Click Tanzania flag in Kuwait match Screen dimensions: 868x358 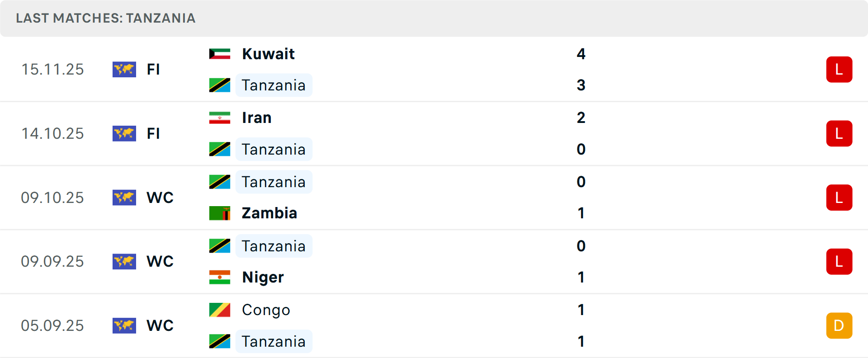point(220,85)
